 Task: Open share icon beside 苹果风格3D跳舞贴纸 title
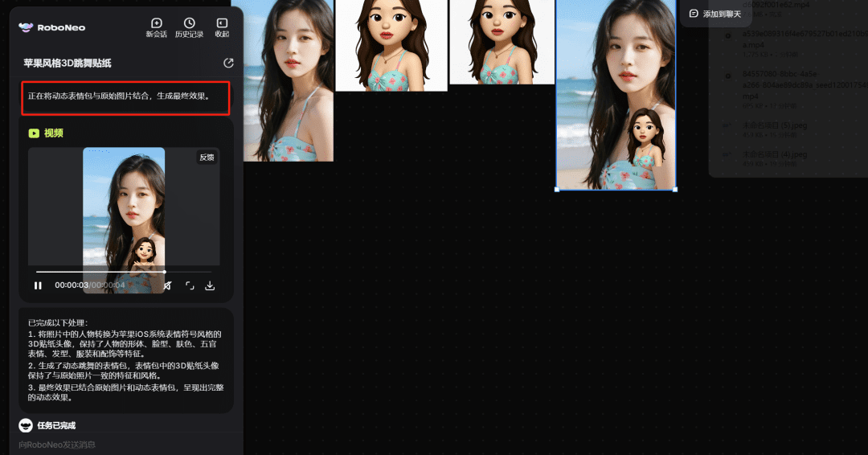[228, 63]
